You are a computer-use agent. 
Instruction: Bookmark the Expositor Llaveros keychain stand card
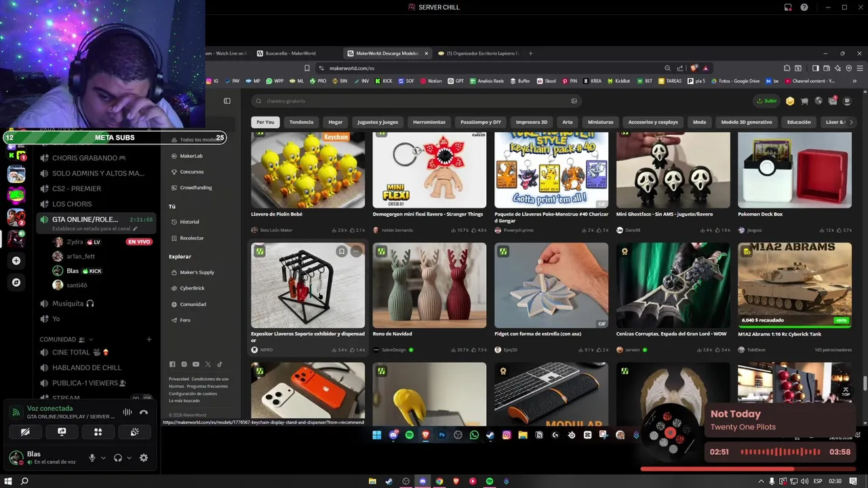[342, 251]
